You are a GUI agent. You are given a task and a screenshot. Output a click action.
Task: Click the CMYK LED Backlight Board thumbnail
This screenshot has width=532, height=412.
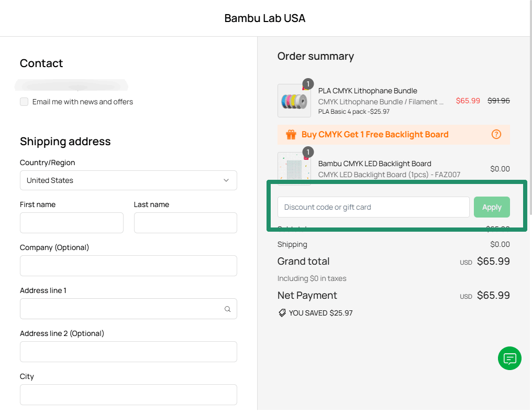pyautogui.click(x=294, y=168)
